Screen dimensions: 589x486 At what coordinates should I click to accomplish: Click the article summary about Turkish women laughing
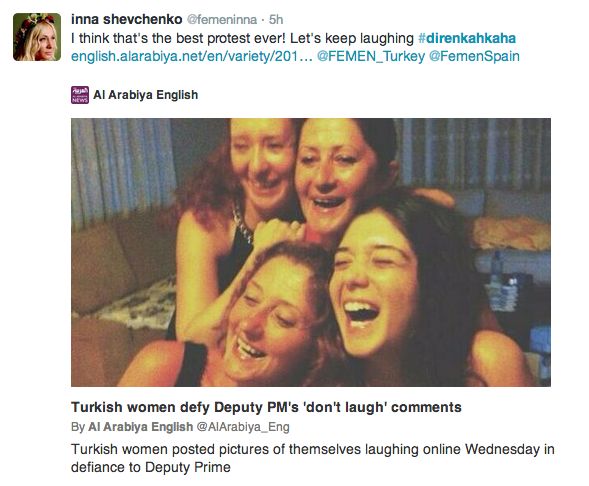click(313, 458)
